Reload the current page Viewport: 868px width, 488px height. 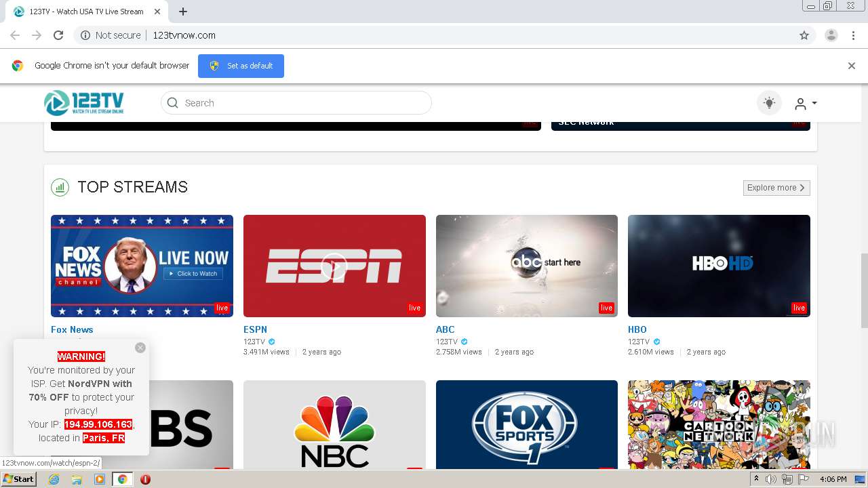coord(58,35)
